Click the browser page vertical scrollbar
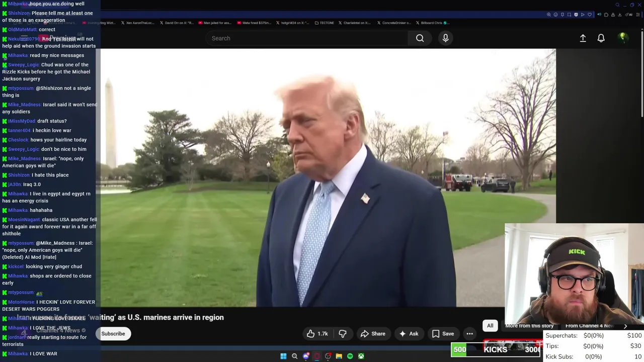Screen dimensions: 644x362 coord(642,75)
